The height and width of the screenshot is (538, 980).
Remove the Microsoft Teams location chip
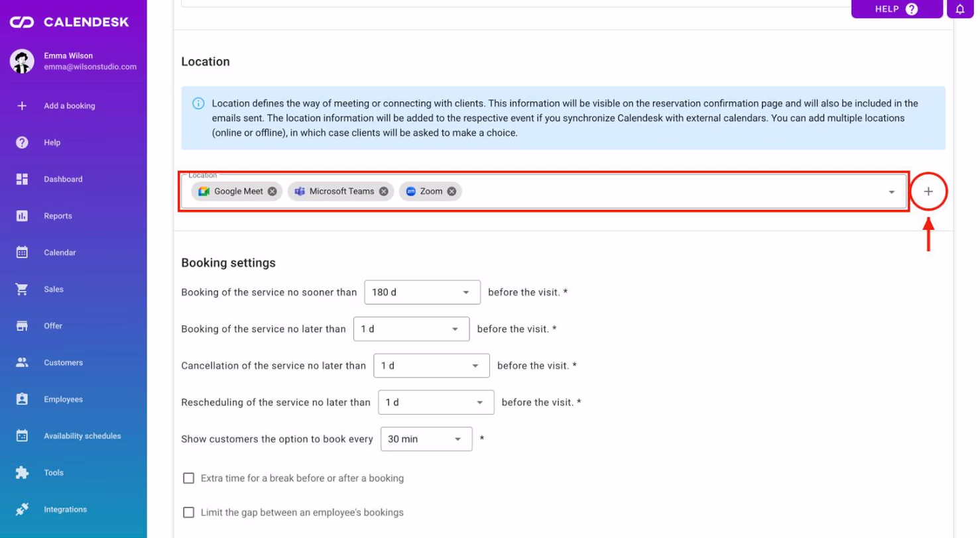point(383,191)
